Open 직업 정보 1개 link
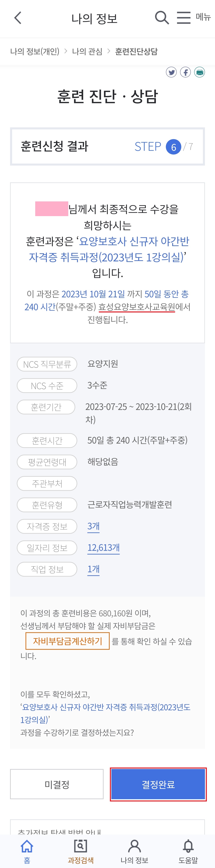The image size is (215, 868). pos(94,569)
